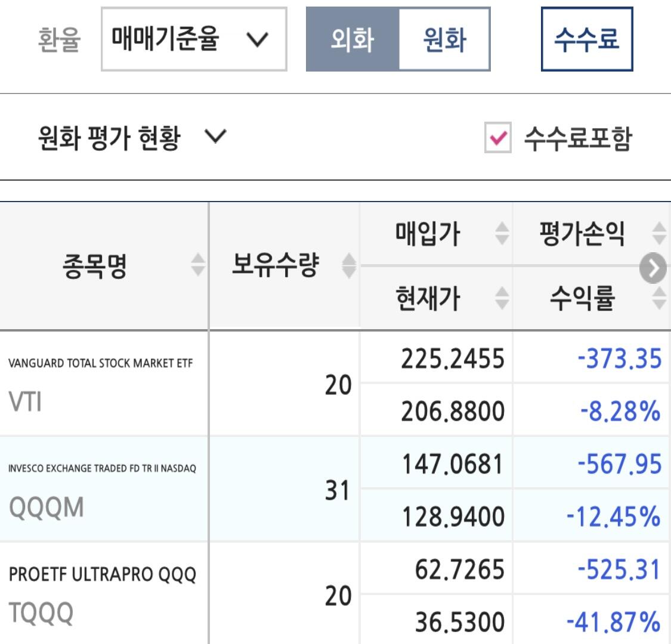This screenshot has height=644, width=671.
Task: Sort by 보유수량 column arrows
Action: point(349,265)
